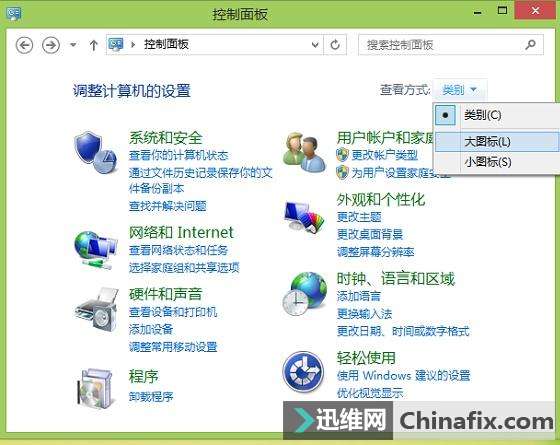Expand the address bar history dropdown
560x445 pixels.
(x=315, y=45)
